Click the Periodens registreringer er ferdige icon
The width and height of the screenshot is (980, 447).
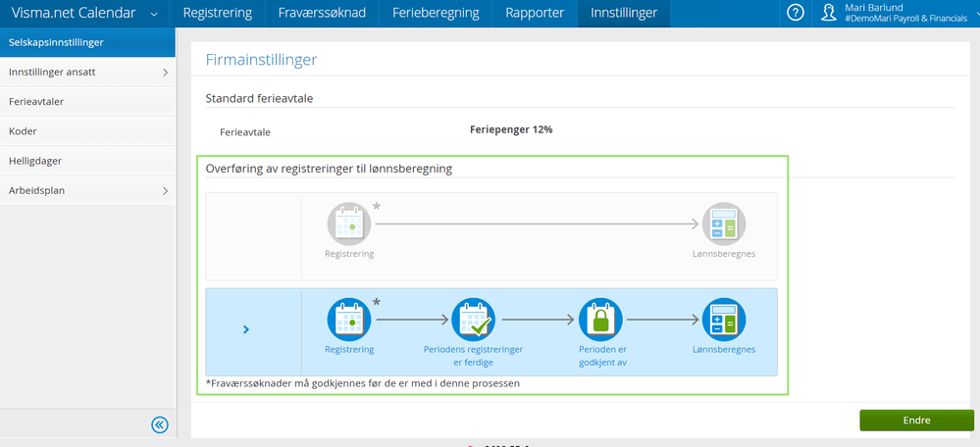473,319
